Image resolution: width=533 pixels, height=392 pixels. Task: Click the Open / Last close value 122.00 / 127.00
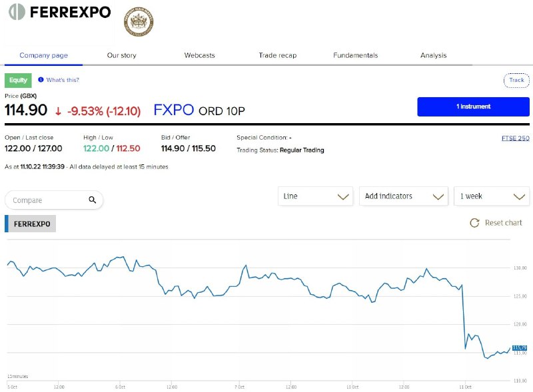click(x=33, y=148)
